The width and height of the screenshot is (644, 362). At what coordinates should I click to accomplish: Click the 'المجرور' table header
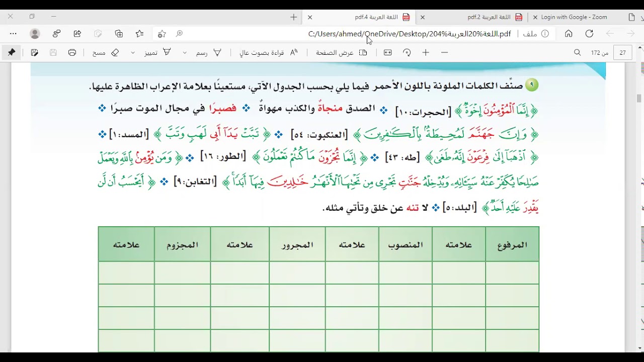click(297, 245)
